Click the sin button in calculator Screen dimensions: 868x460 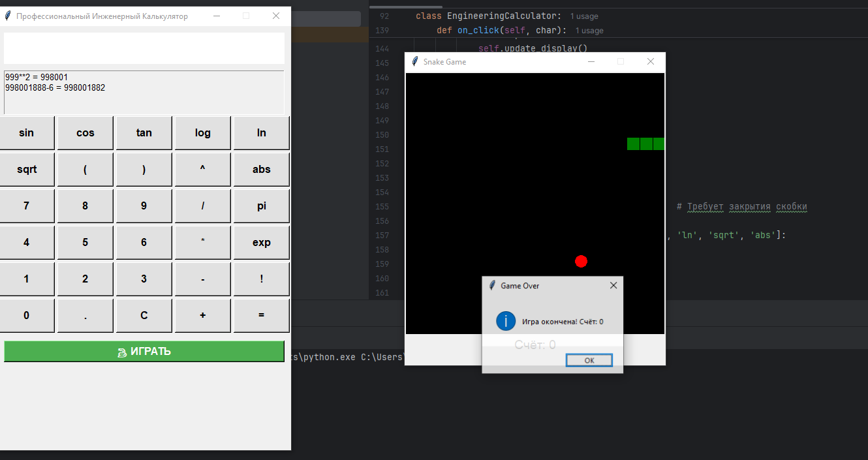[x=26, y=133]
